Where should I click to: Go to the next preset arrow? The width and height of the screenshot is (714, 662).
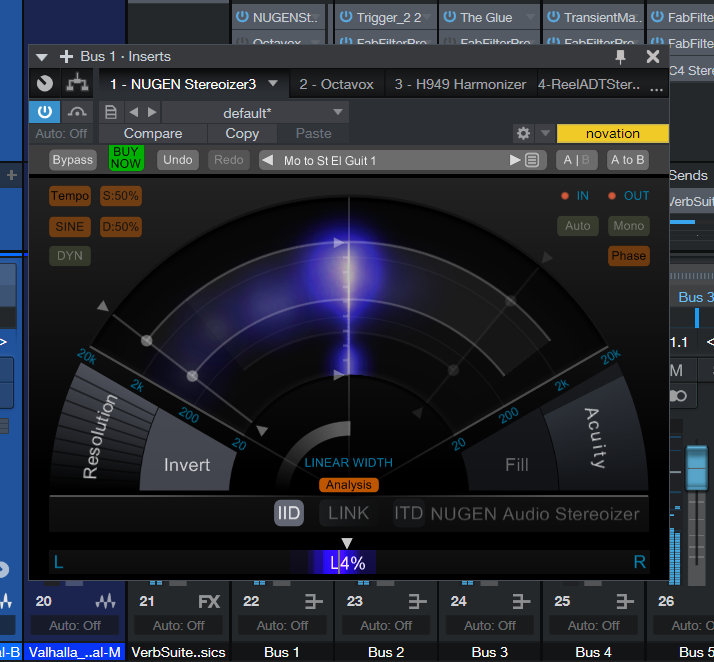coord(151,112)
